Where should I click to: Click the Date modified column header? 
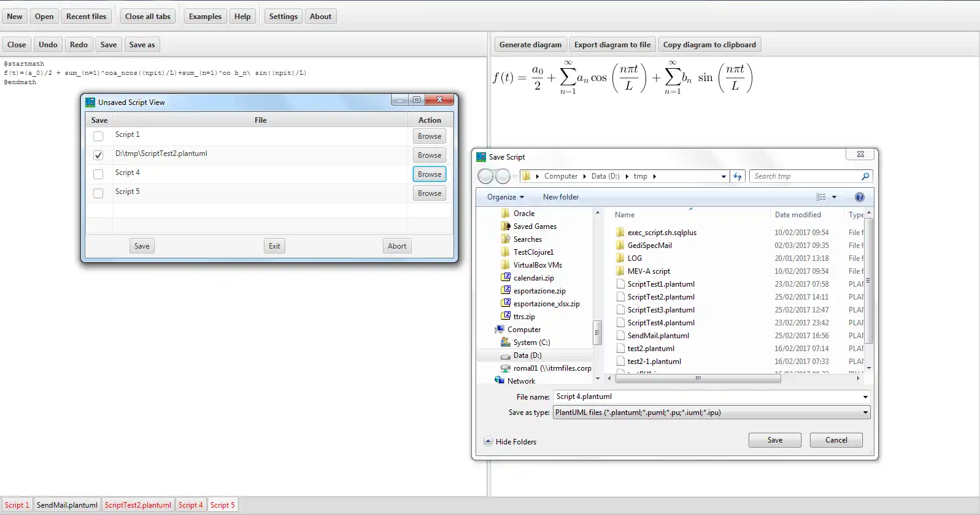[x=798, y=215]
